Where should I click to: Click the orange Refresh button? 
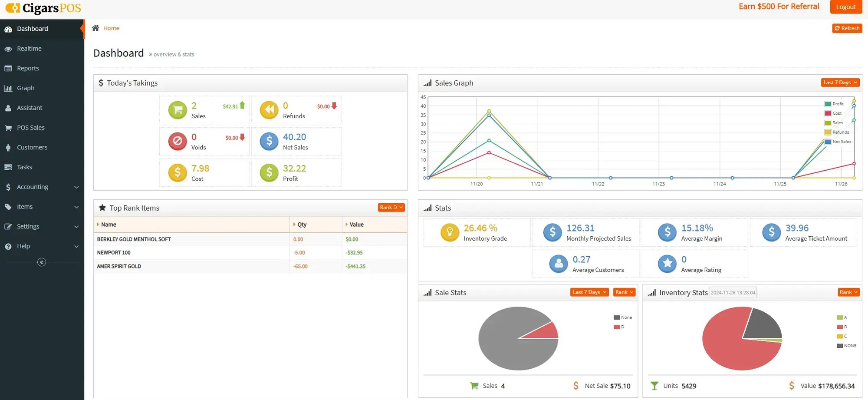(847, 28)
